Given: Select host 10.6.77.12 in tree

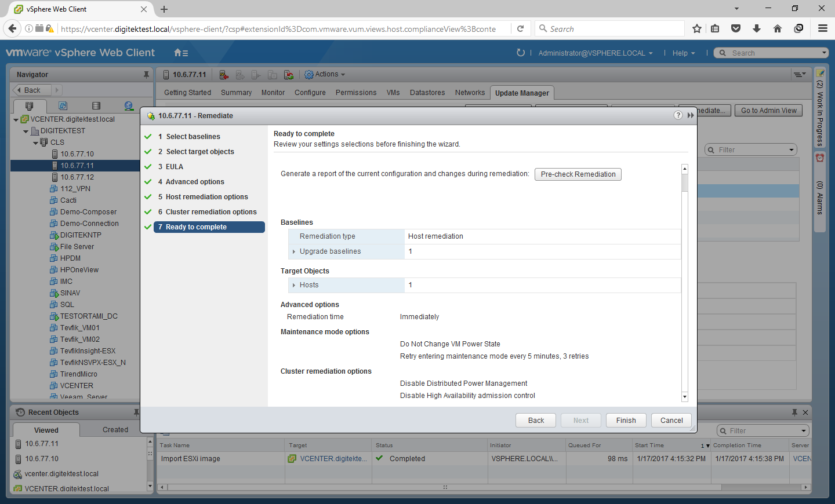Looking at the screenshot, I should point(77,177).
